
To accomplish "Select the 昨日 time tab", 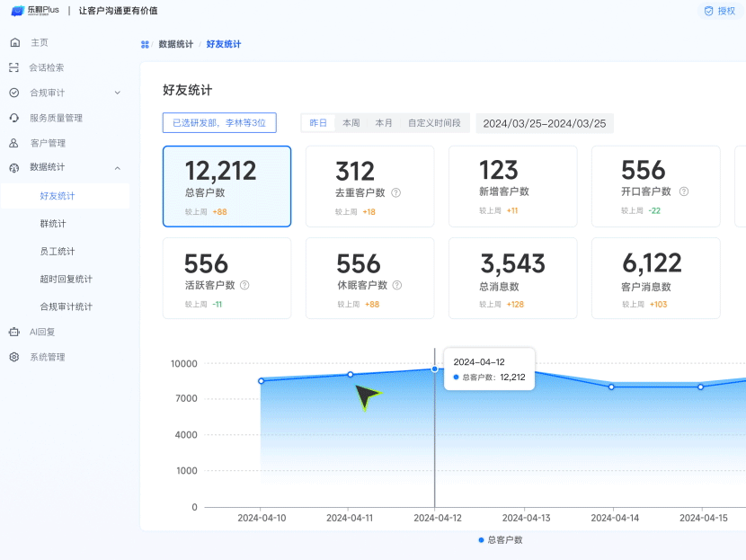I will [318, 123].
